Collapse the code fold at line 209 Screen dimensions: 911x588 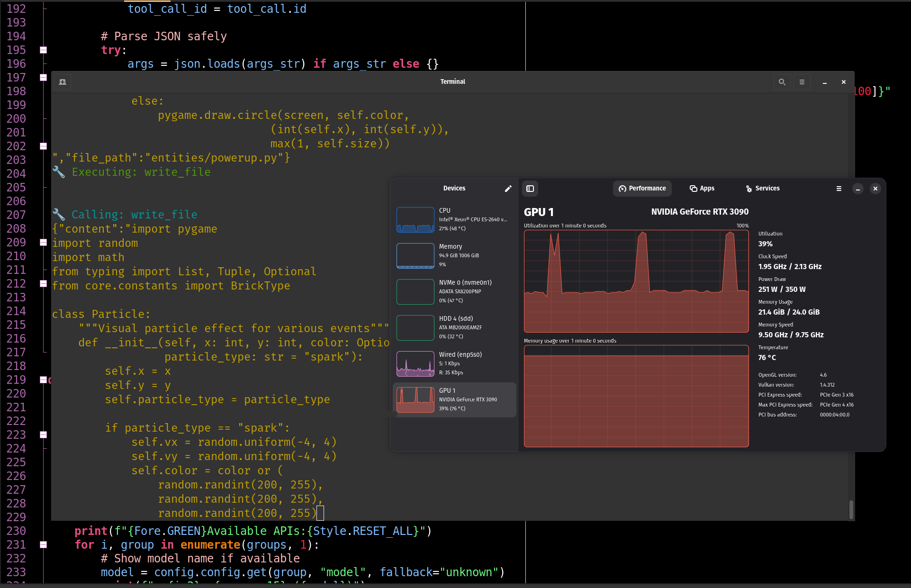pos(43,242)
